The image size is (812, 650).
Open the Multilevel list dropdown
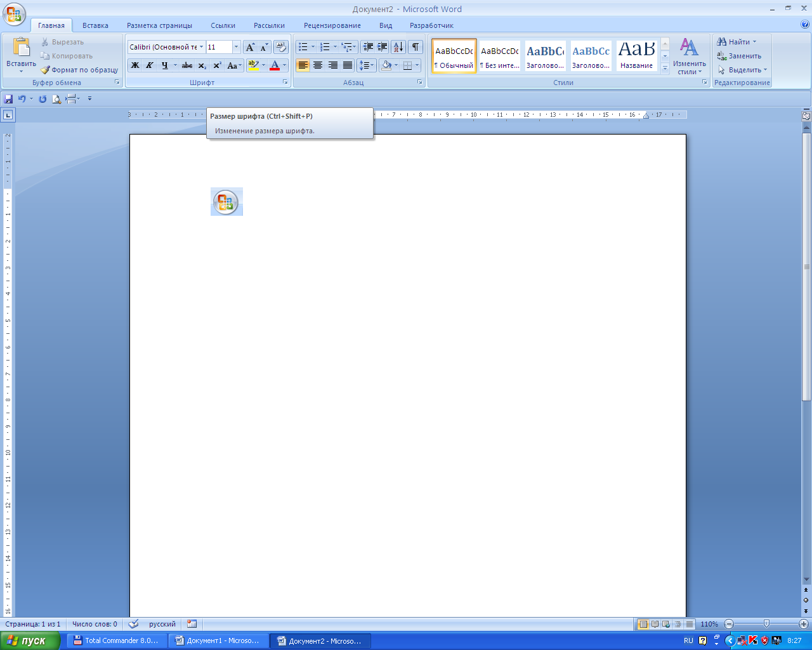click(355, 47)
